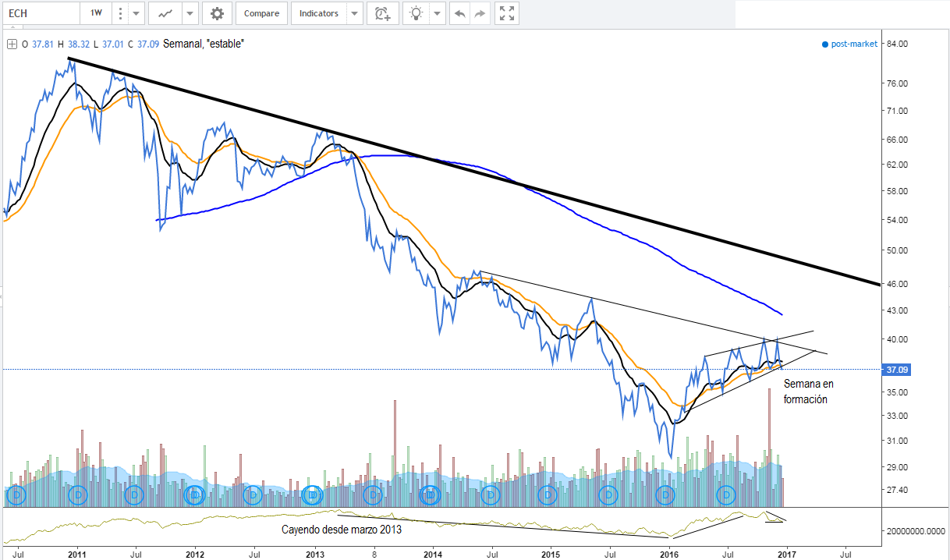Click the open value 37.81 in legend
This screenshot has width=950, height=560.
(44, 44)
